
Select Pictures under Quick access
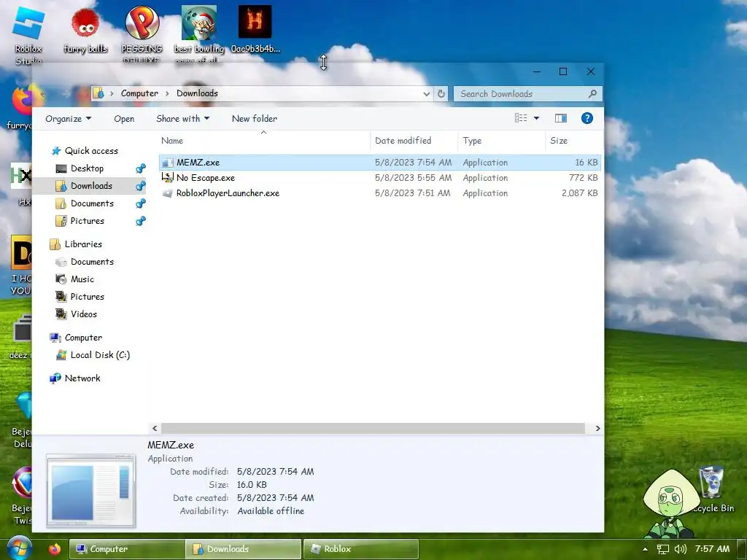[88, 221]
